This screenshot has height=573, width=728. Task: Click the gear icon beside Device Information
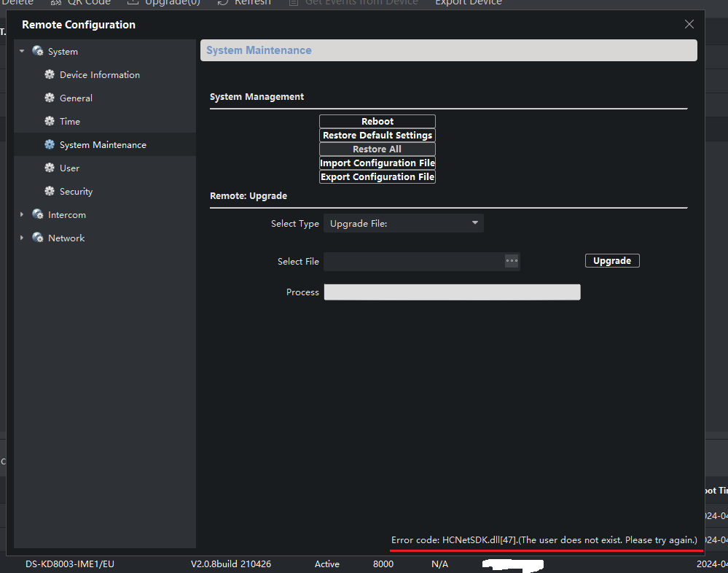tap(50, 75)
